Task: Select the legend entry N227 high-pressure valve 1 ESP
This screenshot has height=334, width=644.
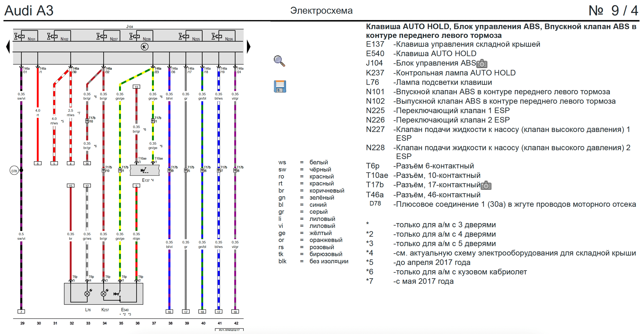Action: 498,134
